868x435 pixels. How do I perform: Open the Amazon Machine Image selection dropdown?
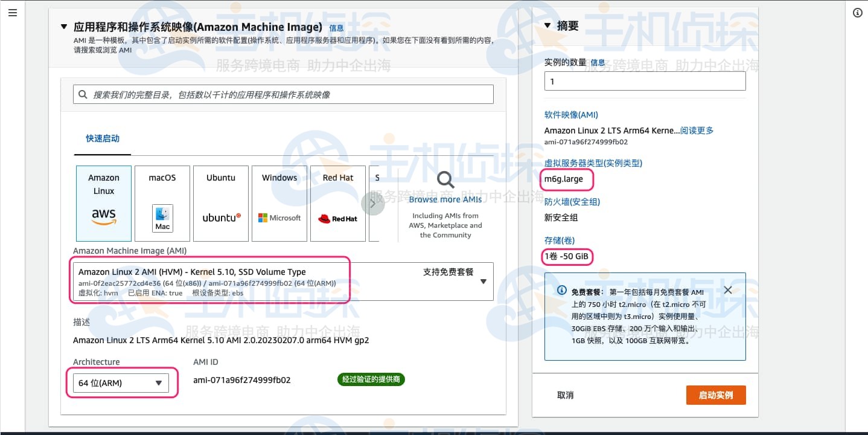point(483,281)
